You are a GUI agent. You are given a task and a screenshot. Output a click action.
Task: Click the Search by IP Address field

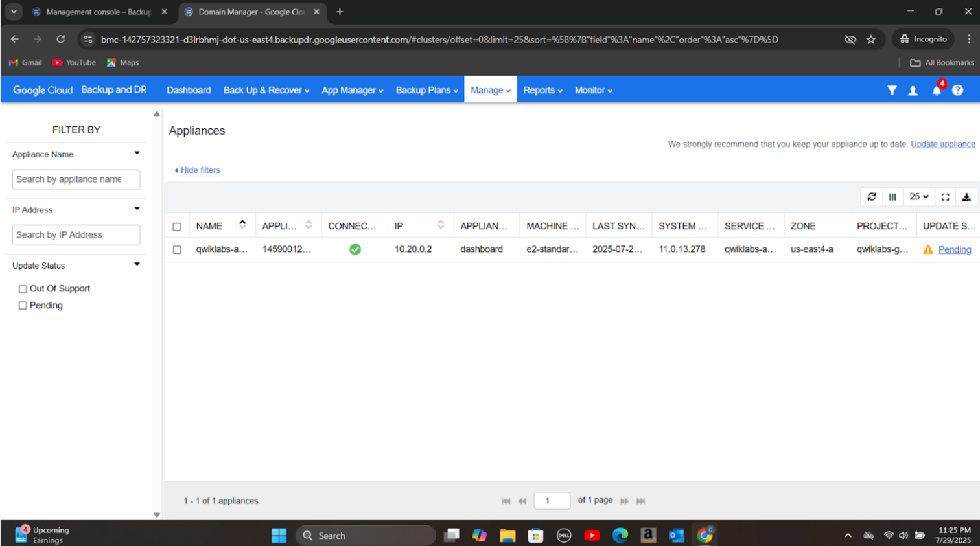click(x=76, y=235)
